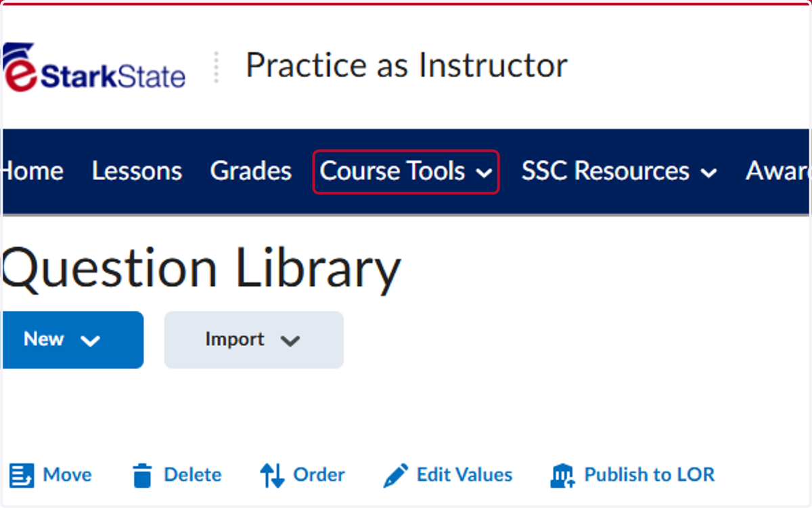
Task: Click the Practice as Instructor course title
Action: point(407,66)
